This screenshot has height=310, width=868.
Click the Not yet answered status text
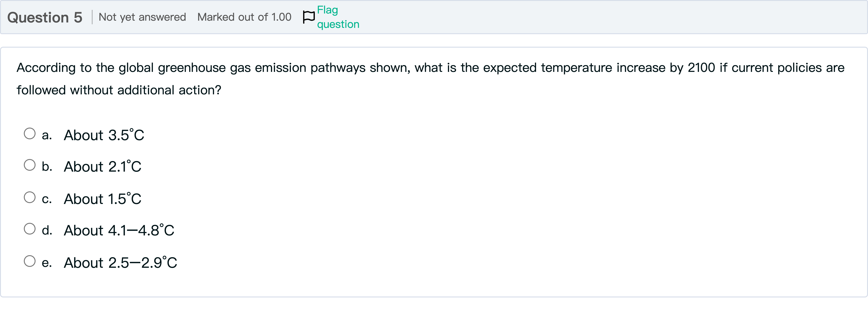pos(143,17)
